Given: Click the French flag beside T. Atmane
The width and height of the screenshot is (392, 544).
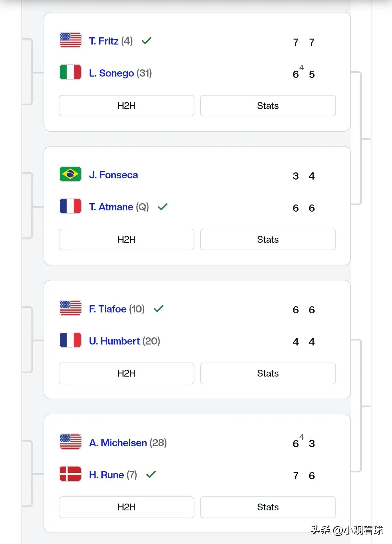Looking at the screenshot, I should coord(70,206).
